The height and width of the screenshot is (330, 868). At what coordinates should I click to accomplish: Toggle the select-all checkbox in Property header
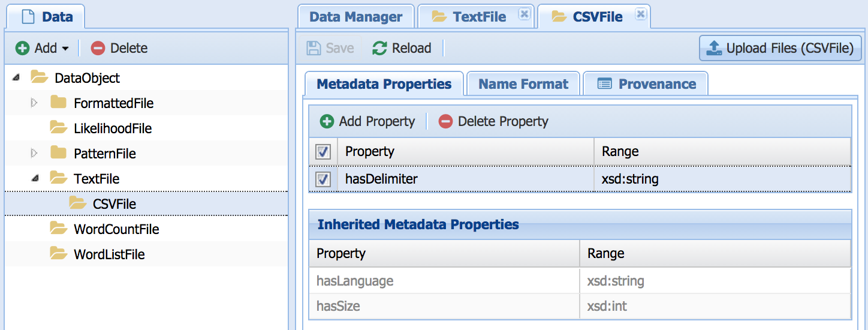pos(323,152)
